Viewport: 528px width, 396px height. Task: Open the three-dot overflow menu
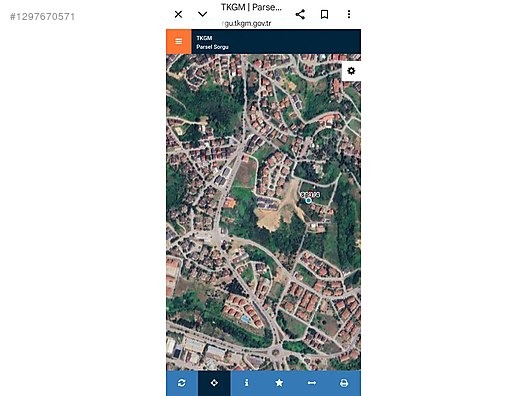pos(349,14)
